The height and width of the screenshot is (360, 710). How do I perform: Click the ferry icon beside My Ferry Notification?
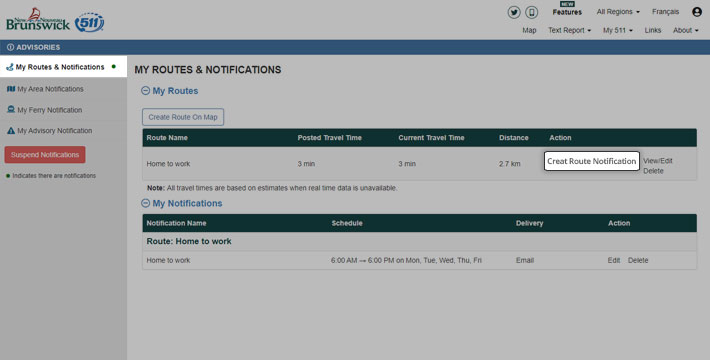[11, 110]
